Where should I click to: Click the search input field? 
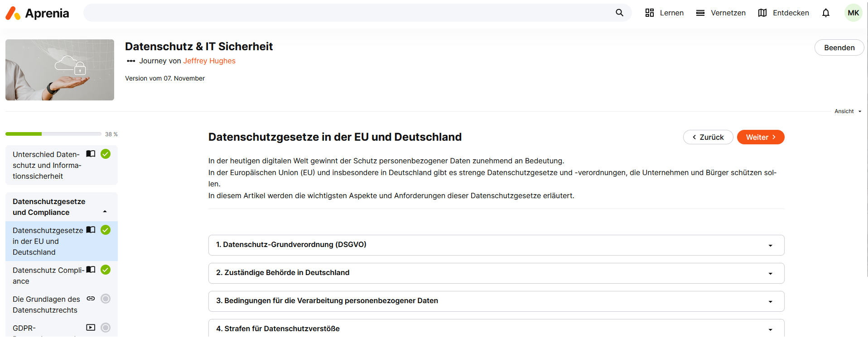pos(348,13)
